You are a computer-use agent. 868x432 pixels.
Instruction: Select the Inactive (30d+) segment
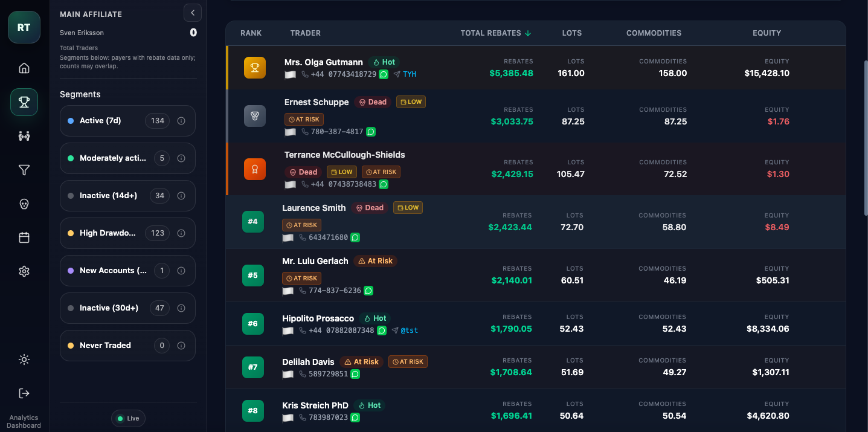point(128,308)
